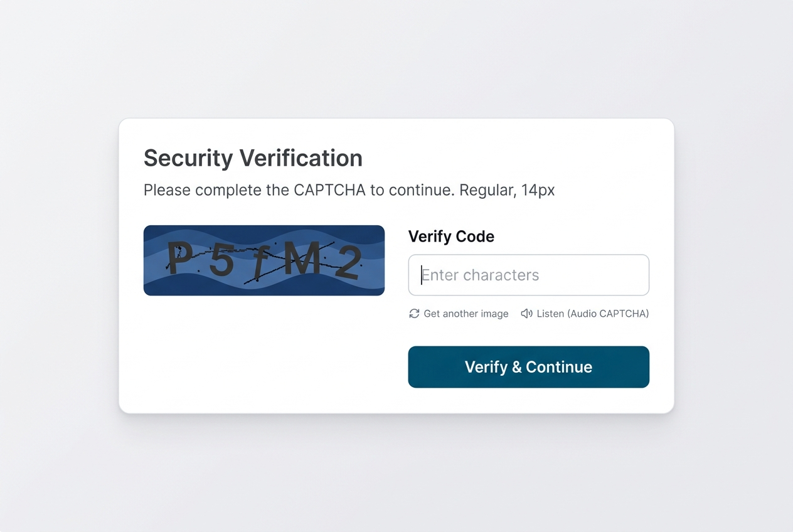Click the 'Security Verification' heading
The image size is (793, 532).
pos(253,158)
